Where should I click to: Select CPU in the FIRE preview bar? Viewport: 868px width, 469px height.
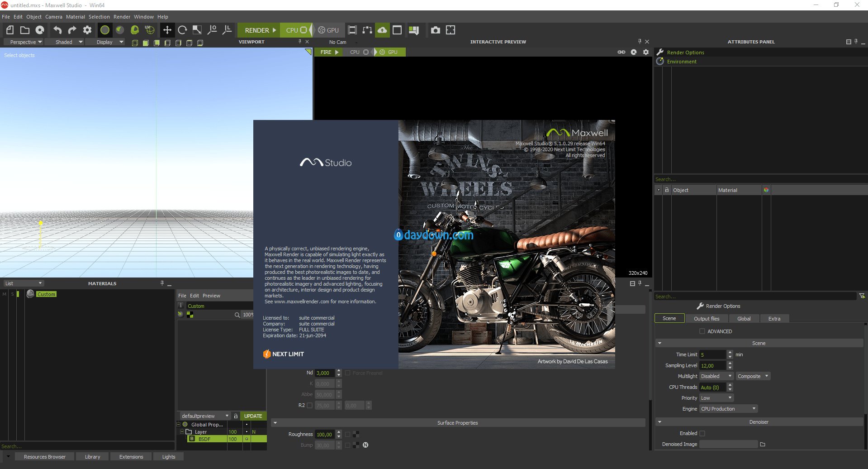(x=360, y=52)
